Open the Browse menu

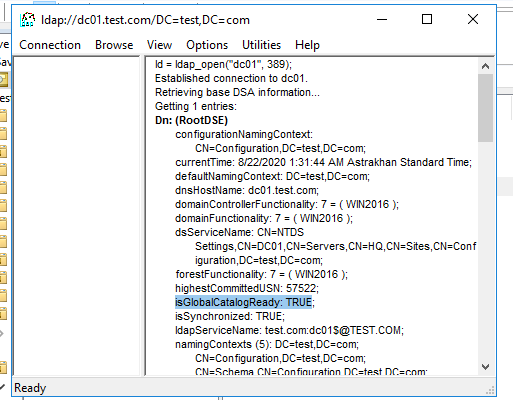(x=114, y=45)
